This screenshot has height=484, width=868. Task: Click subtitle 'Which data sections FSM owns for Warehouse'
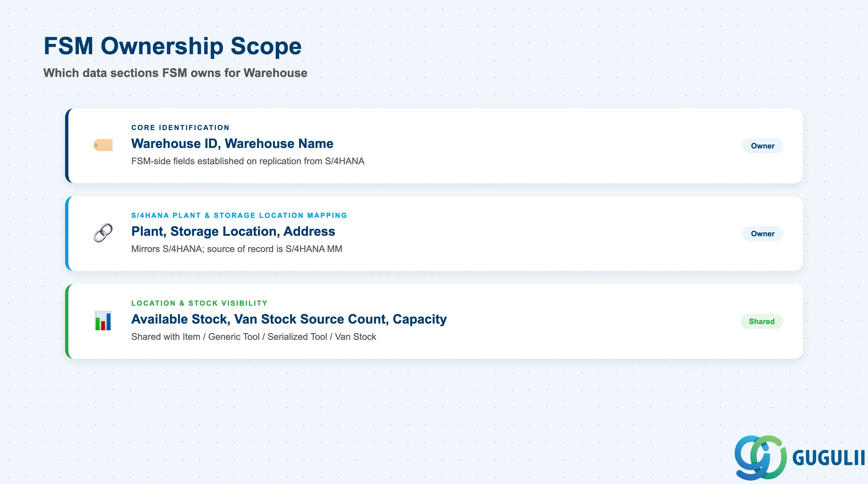tap(175, 73)
